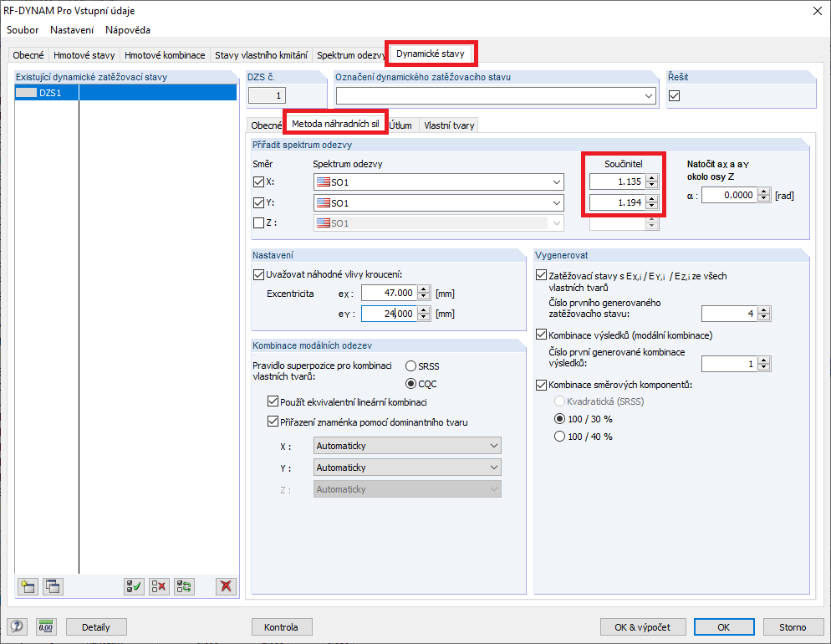Switch to the Spektrum odezvy tab
The image size is (831, 644).
tap(350, 55)
